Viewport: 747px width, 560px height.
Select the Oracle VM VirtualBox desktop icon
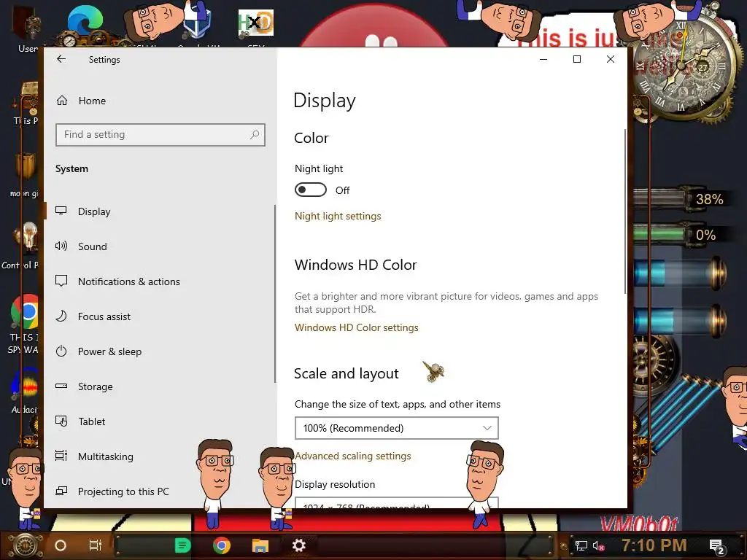coord(197,24)
